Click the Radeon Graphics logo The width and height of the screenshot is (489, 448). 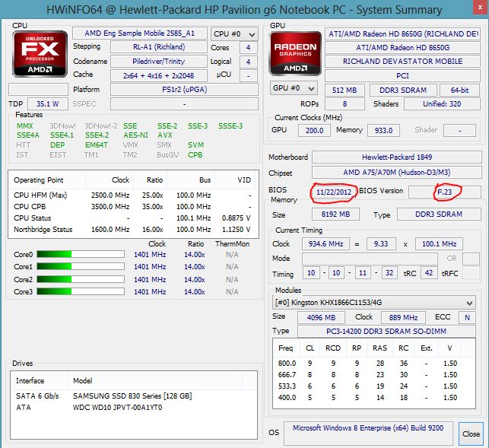(295, 53)
